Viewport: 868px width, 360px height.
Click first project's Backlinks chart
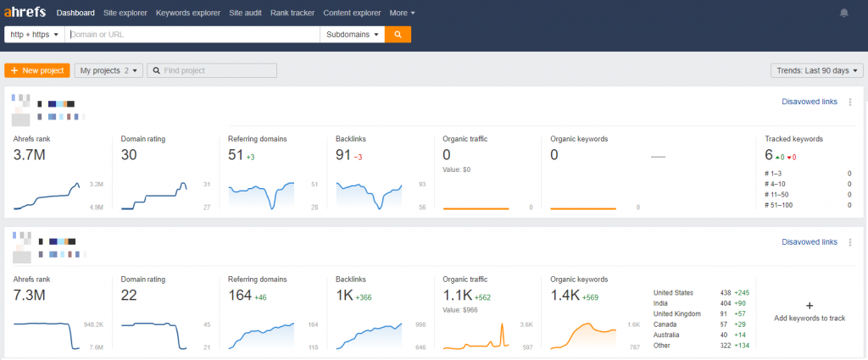(369, 195)
